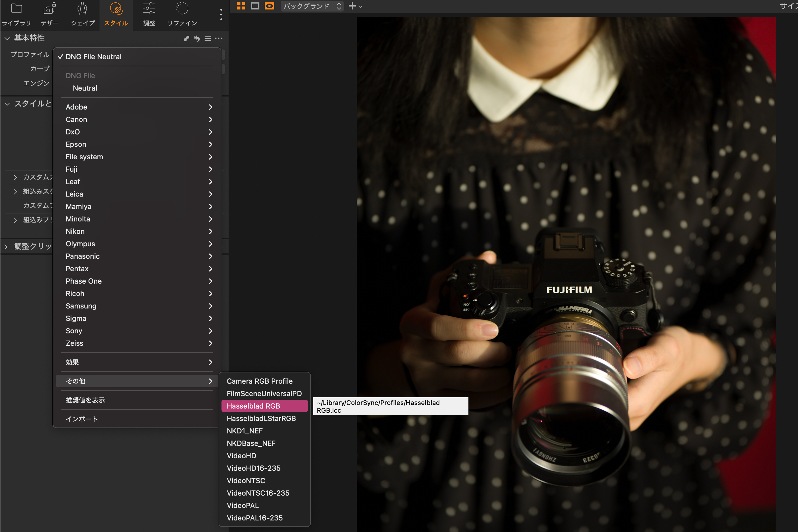Open the Ricoh profiles submenu
Viewport: 798px width, 532px height.
click(x=137, y=294)
